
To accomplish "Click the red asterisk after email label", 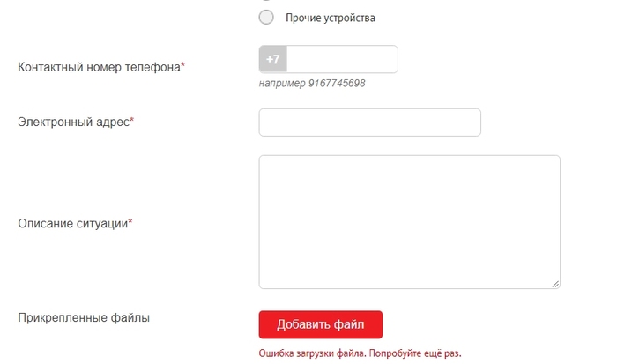I will [x=132, y=122].
